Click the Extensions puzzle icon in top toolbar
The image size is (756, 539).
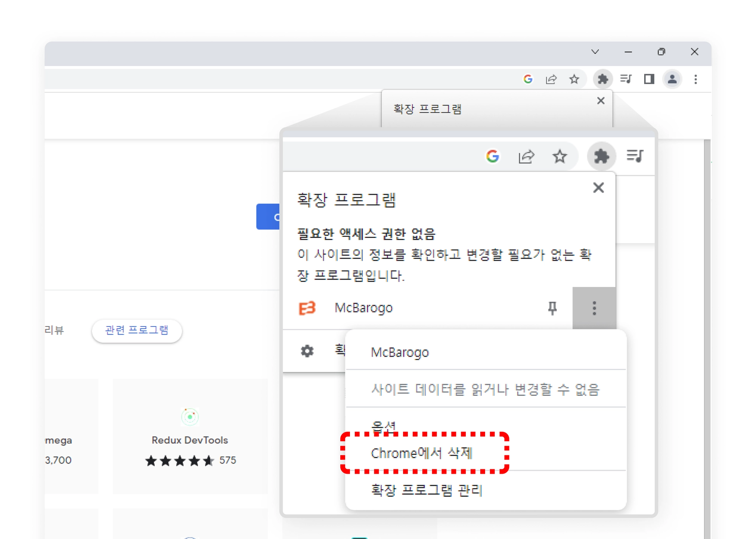(602, 79)
